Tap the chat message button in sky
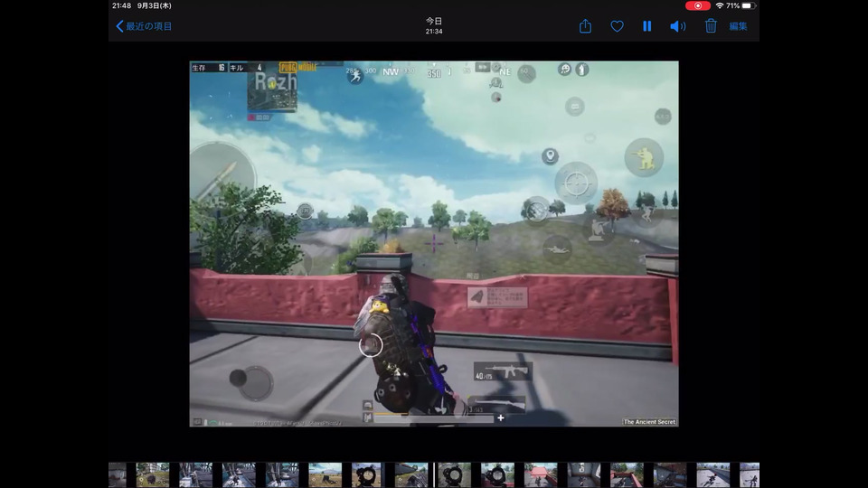868x488 pixels. [575, 107]
